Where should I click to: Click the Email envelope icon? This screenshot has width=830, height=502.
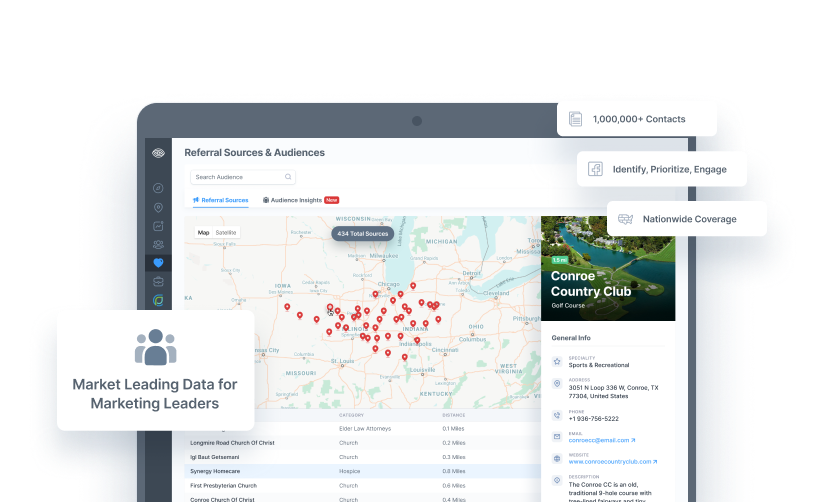tap(557, 437)
